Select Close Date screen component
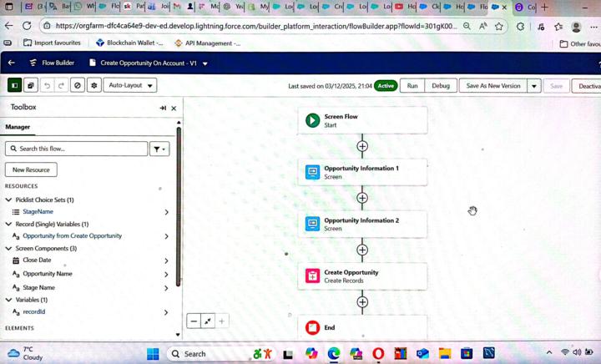601x364 pixels. [37, 260]
